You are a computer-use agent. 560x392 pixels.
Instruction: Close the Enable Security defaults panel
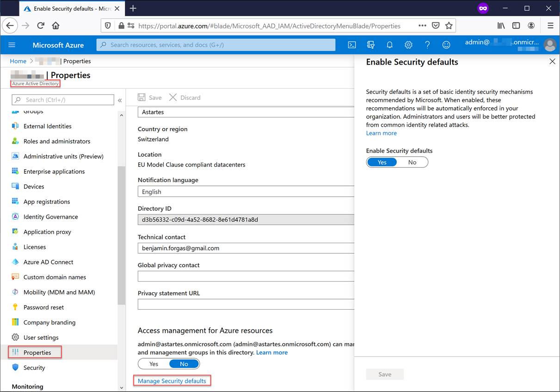pos(552,61)
